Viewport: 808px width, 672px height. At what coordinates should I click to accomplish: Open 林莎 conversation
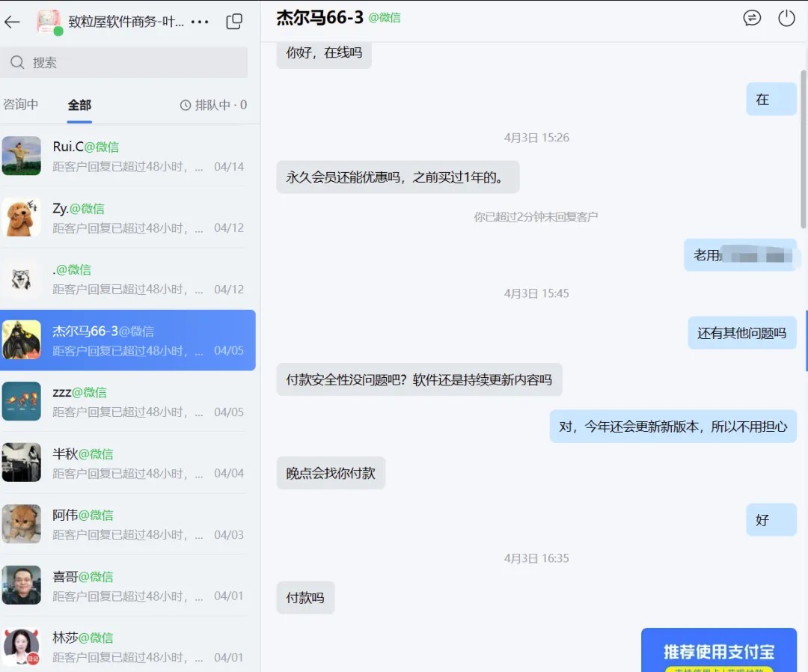pyautogui.click(x=128, y=647)
